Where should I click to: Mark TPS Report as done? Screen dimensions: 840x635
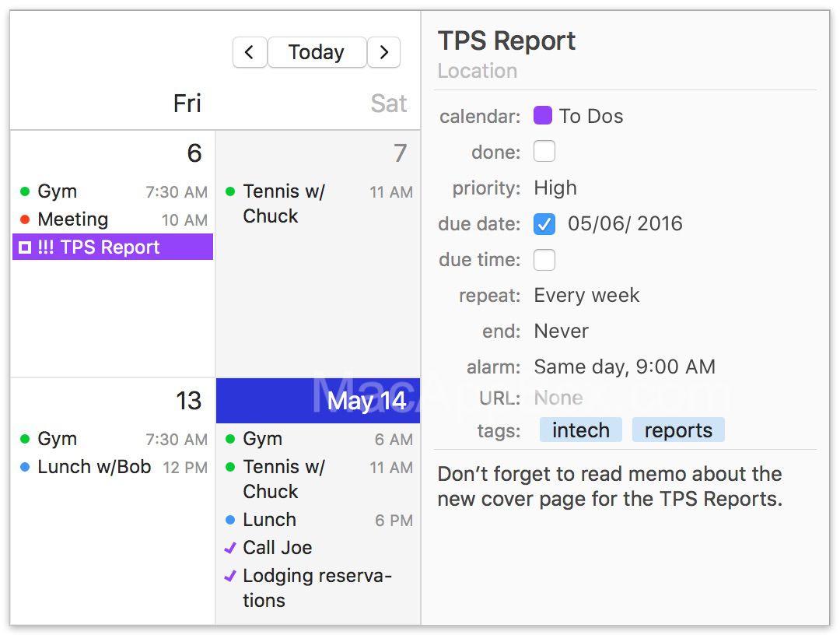pos(544,152)
